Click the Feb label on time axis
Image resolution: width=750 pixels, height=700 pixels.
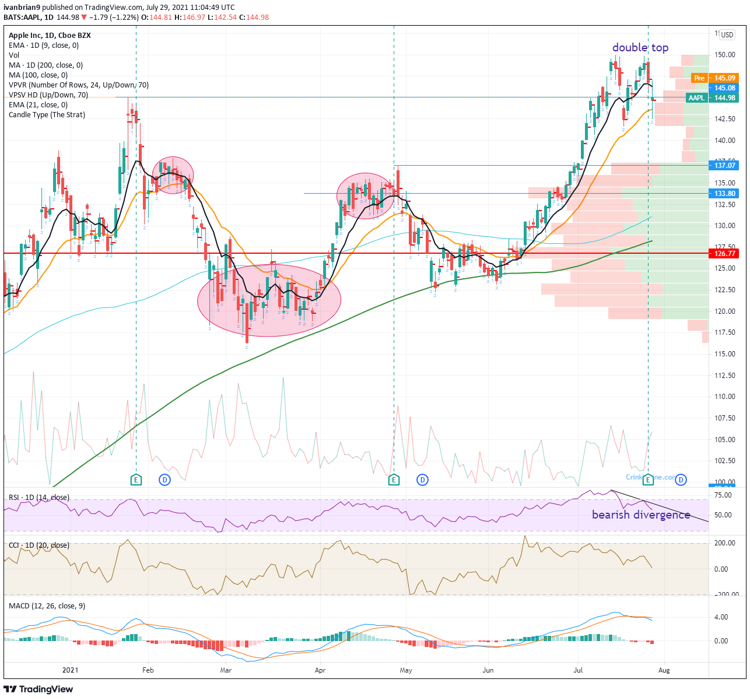click(x=148, y=670)
